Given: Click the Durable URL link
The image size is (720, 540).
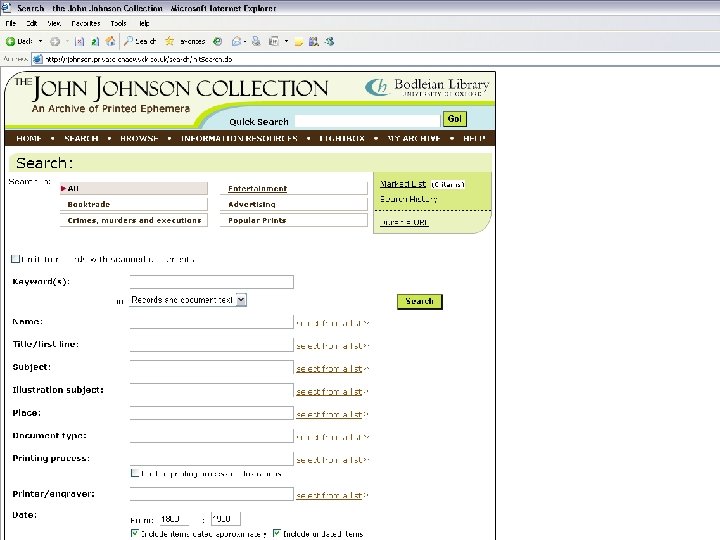Looking at the screenshot, I should tap(404, 222).
